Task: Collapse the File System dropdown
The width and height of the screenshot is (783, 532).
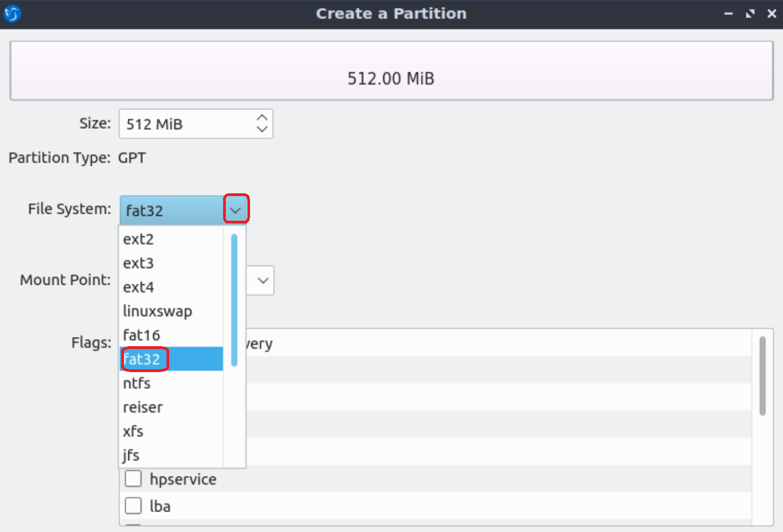Action: (236, 208)
